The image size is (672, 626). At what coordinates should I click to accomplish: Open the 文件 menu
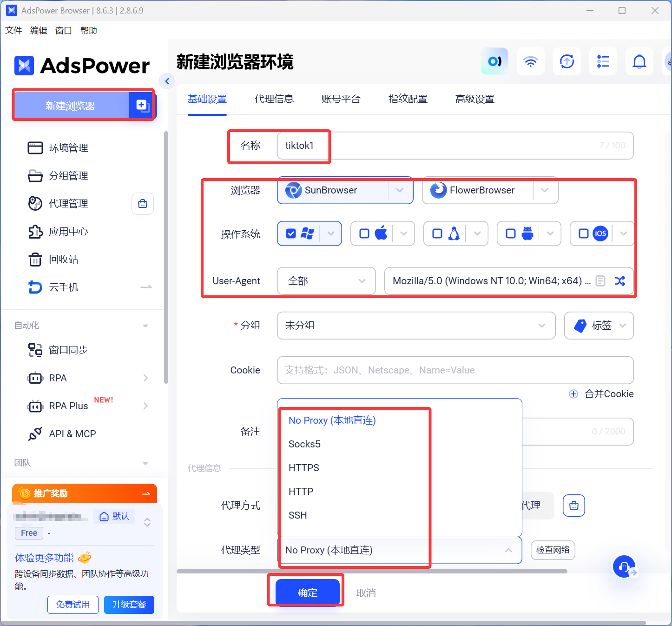13,31
